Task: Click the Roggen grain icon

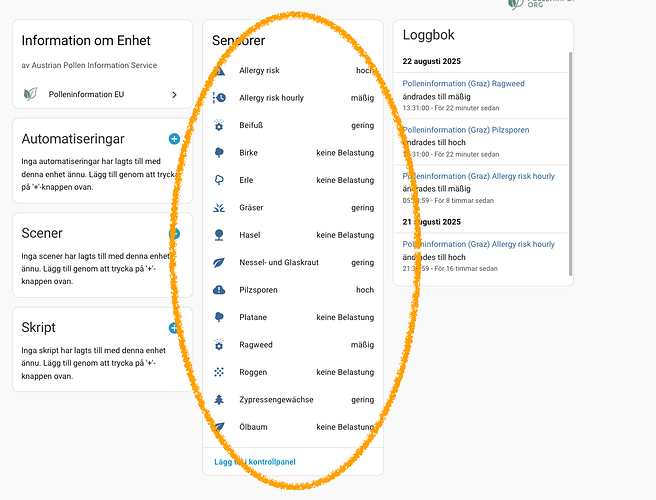Action: [220, 372]
